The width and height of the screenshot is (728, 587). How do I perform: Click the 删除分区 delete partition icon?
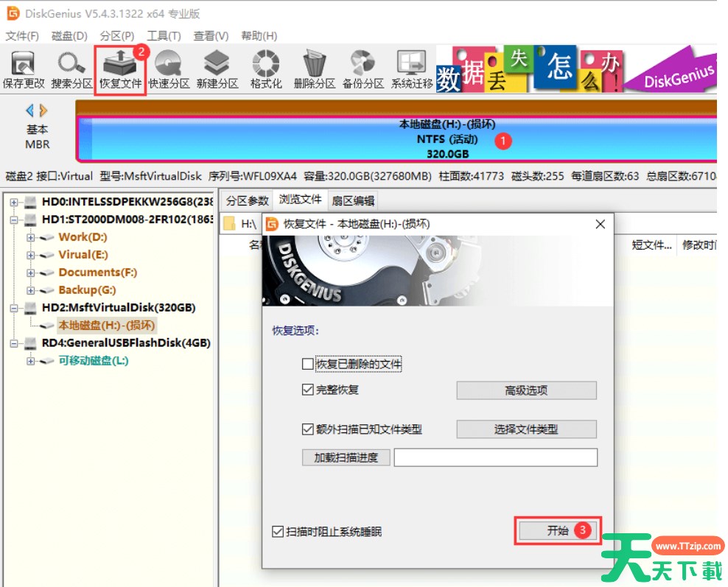click(x=315, y=70)
